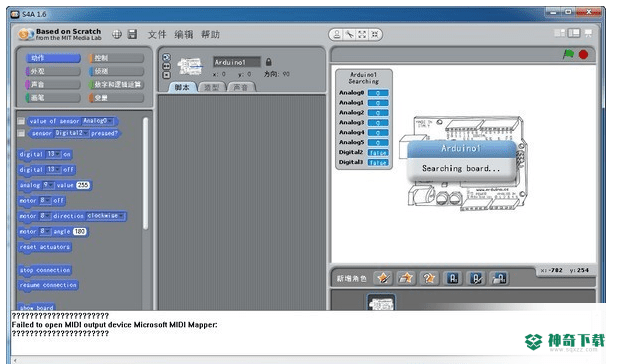This screenshot has height=364, width=617.
Task: Select the 外观 block category
Action: click(x=53, y=71)
